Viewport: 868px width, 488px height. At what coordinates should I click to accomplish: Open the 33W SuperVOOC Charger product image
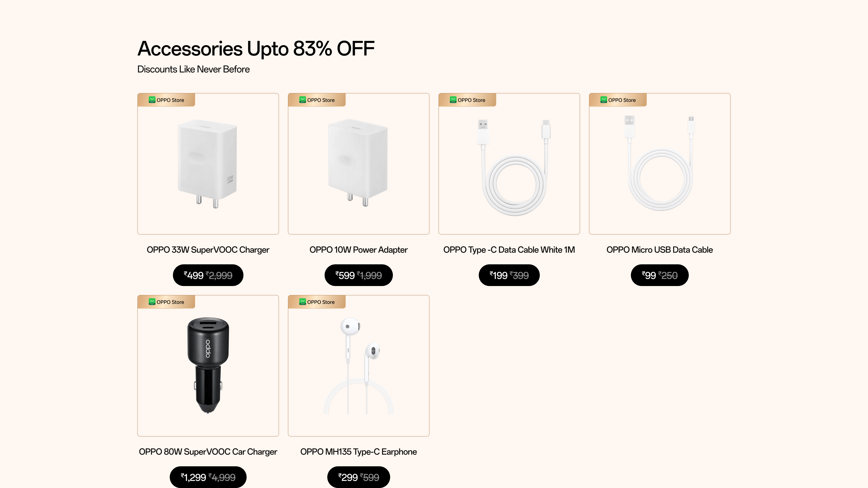[x=208, y=164]
